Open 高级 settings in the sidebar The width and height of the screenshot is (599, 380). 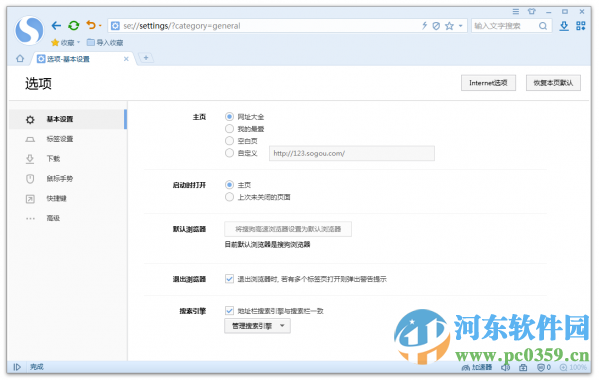tap(68, 218)
